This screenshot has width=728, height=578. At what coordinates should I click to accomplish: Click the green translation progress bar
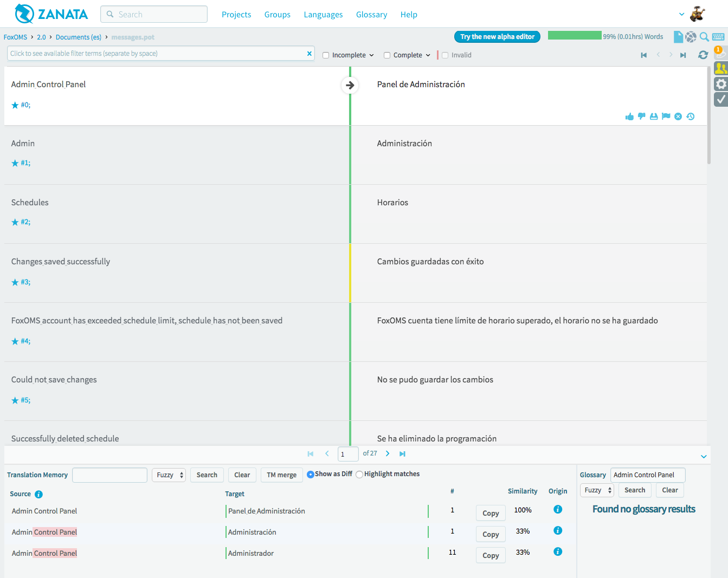[575, 36]
